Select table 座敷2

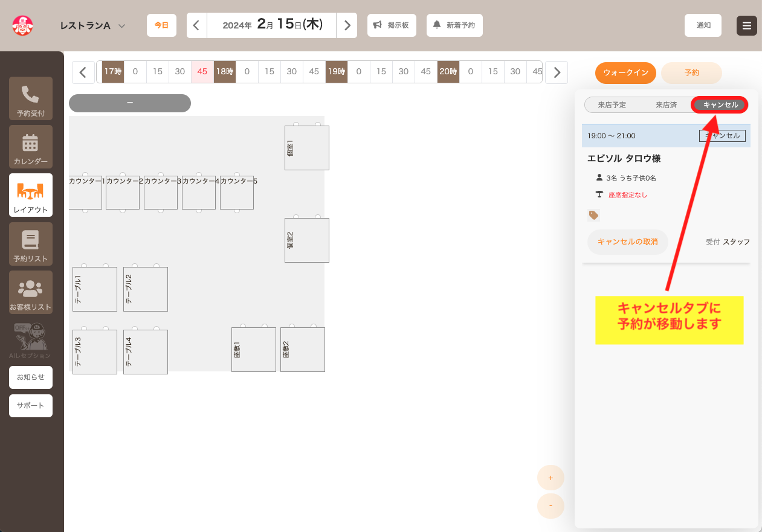303,350
